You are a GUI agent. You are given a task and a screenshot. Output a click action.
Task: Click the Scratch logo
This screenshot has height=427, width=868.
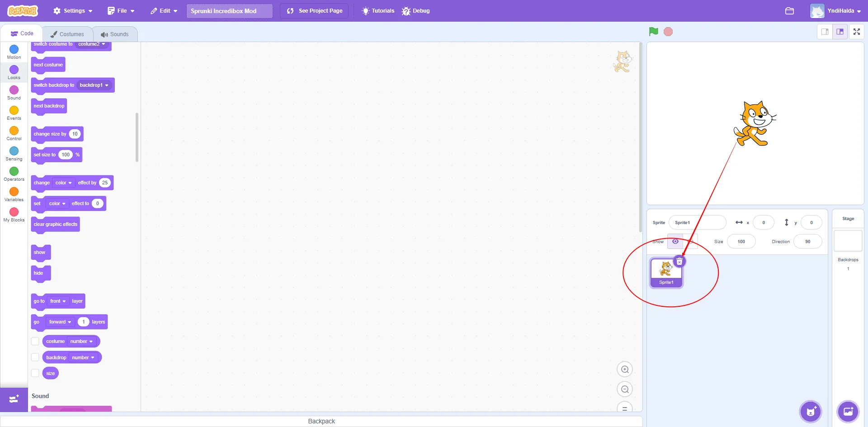tap(23, 10)
